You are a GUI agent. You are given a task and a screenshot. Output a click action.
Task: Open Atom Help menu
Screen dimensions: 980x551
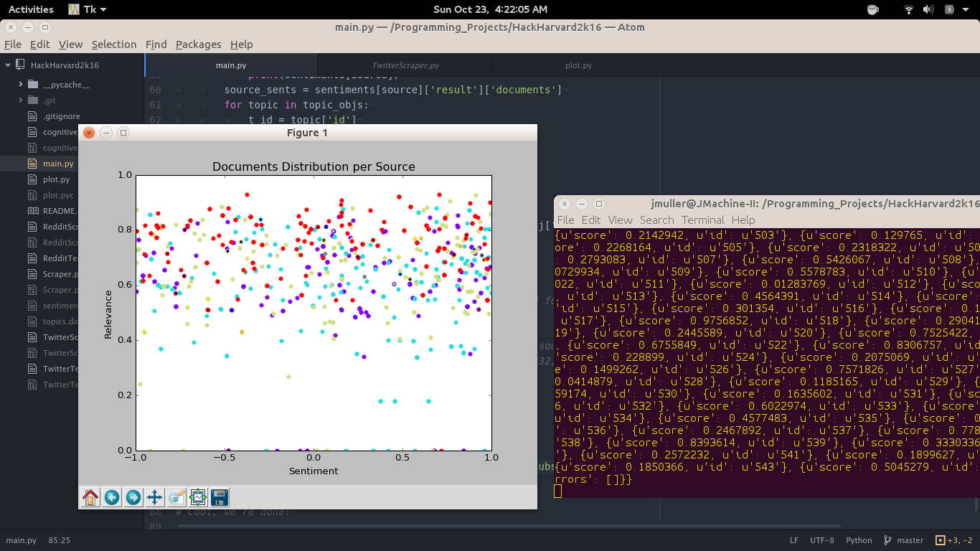click(241, 44)
